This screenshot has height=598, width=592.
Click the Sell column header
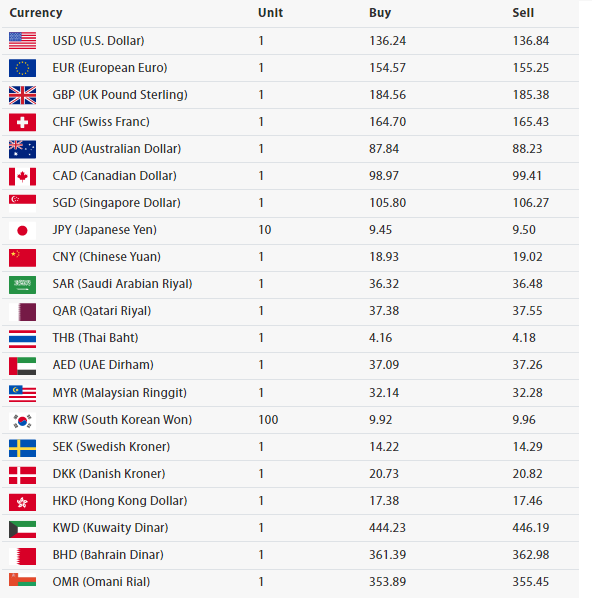523,13
